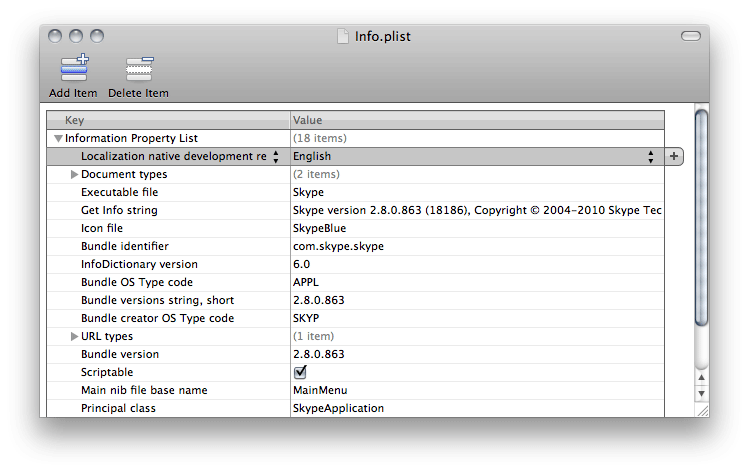Select the Scriptable key label
The height and width of the screenshot is (472, 749).
click(x=107, y=372)
